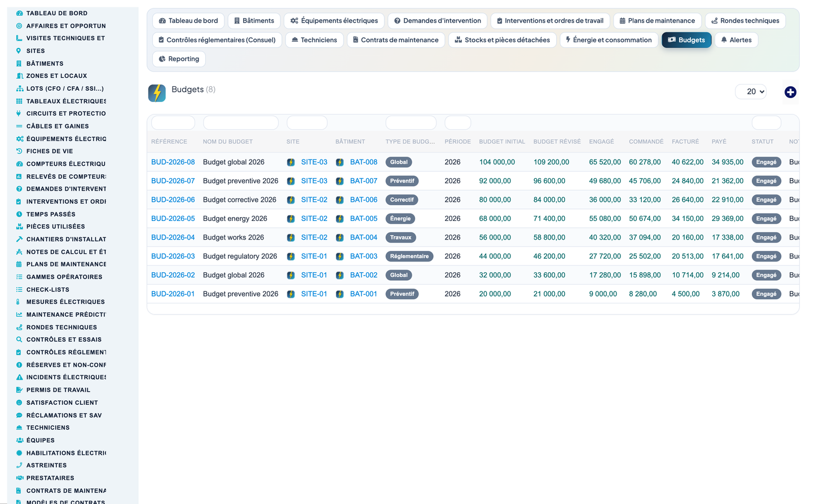Image resolution: width=815 pixels, height=504 pixels.
Task: Click the Mesures électriques icon in sidebar
Action: click(19, 302)
